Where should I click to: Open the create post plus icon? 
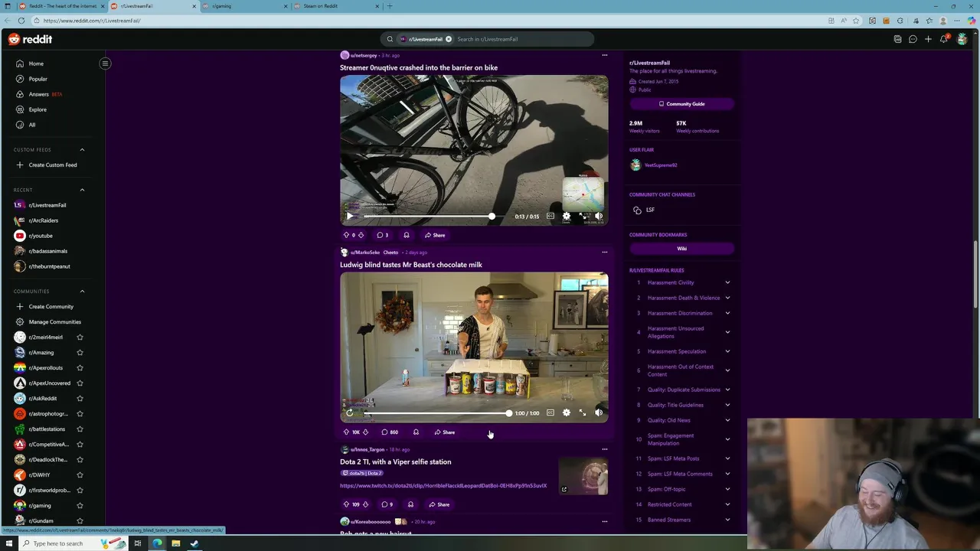click(928, 39)
